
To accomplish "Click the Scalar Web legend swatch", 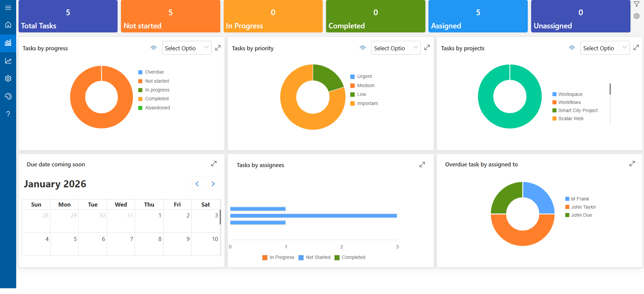I will click(x=554, y=118).
